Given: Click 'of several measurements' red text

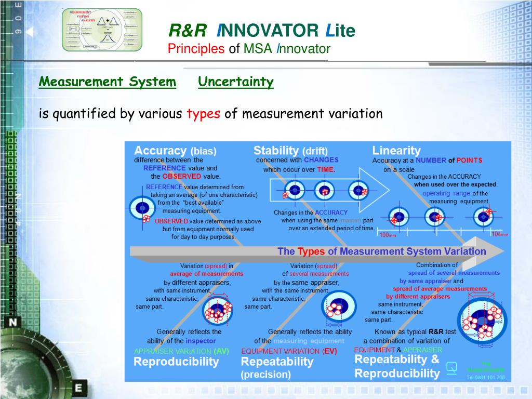Looking at the screenshot, I should (x=315, y=274).
